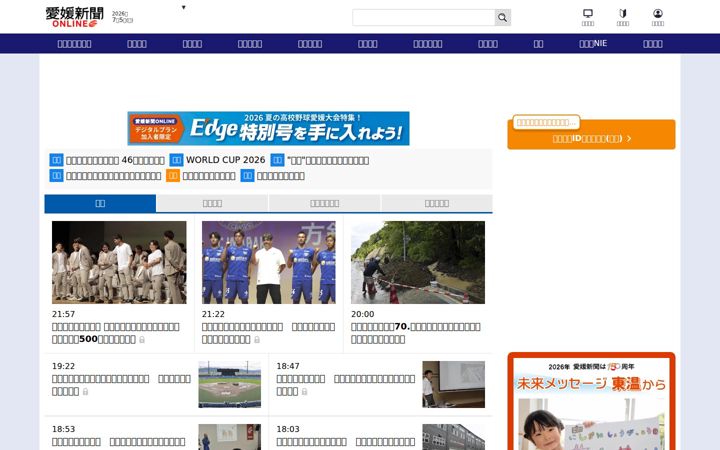Click the lock icon on the 18:47 headline
This screenshot has height=450, width=720.
304,391
